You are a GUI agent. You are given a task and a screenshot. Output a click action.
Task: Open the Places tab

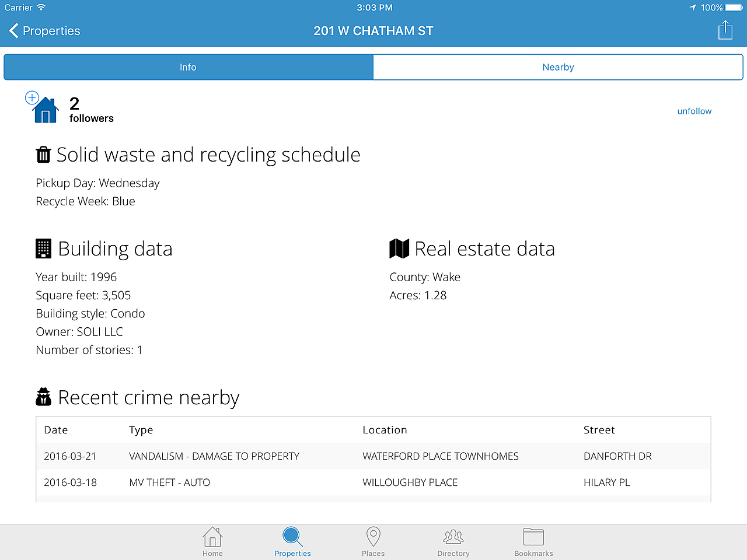[x=373, y=541]
